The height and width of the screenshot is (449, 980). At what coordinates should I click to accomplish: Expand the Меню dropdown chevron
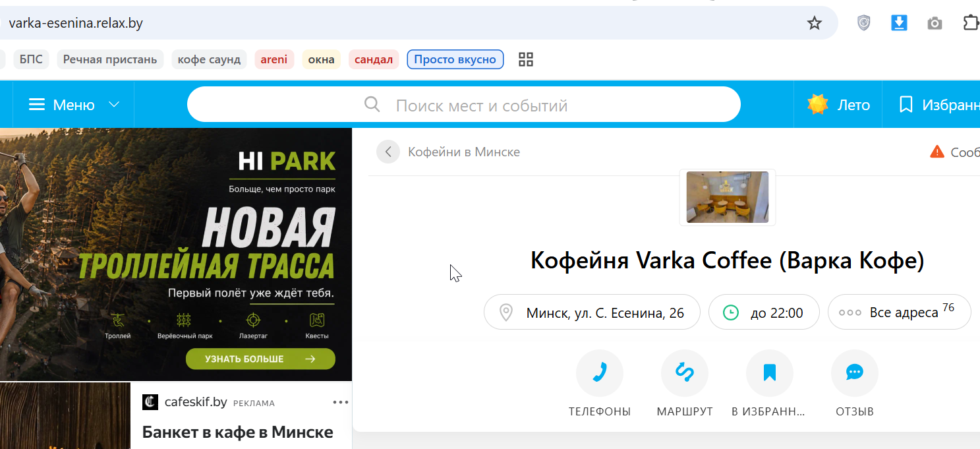(114, 105)
